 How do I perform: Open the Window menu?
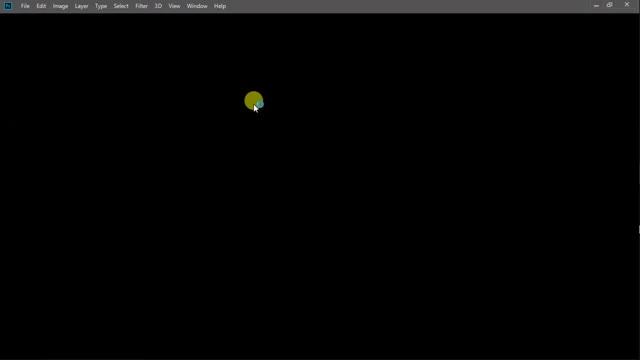click(197, 6)
